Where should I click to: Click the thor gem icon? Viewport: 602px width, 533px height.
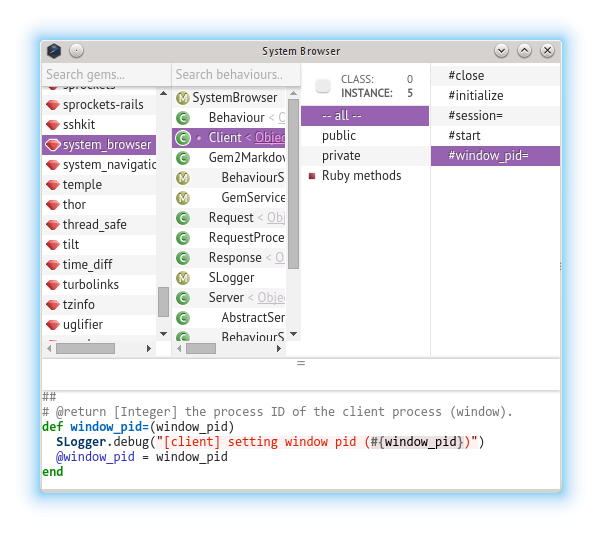tap(53, 205)
